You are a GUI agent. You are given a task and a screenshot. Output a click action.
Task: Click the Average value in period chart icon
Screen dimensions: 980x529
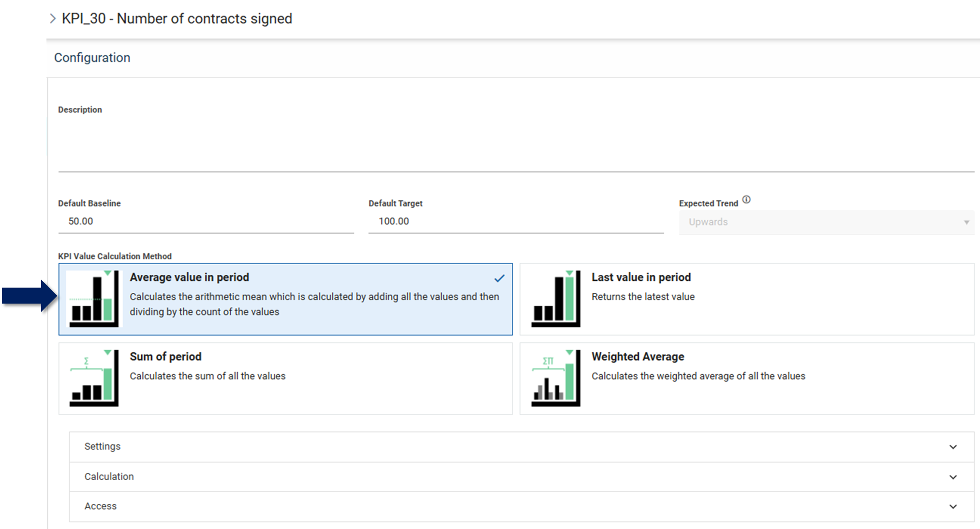pyautogui.click(x=94, y=299)
